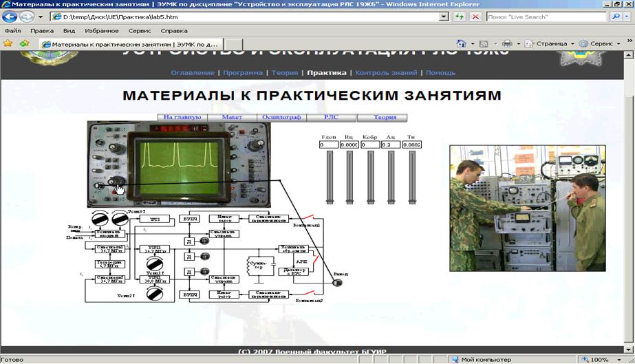Click the Ац value input field

tap(391, 145)
